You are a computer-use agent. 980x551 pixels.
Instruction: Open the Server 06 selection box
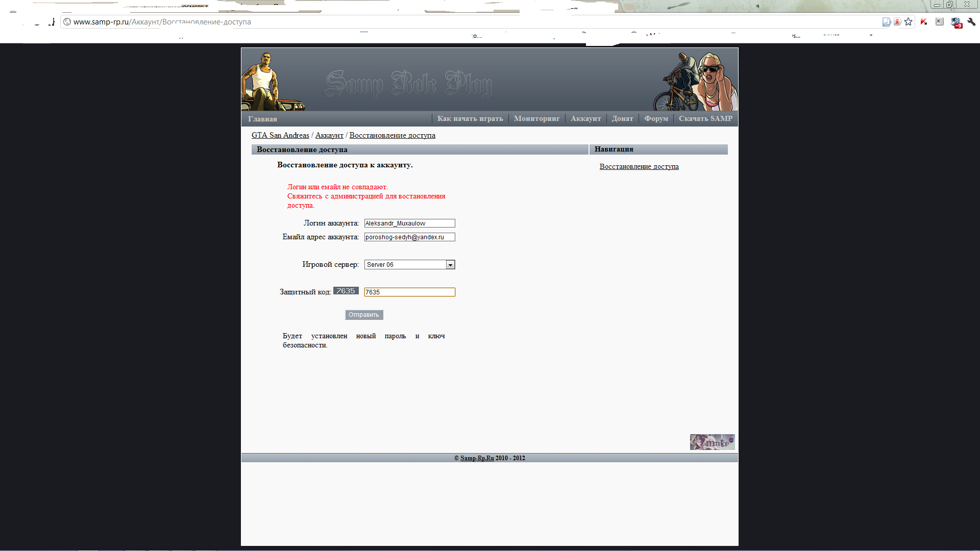(x=405, y=265)
